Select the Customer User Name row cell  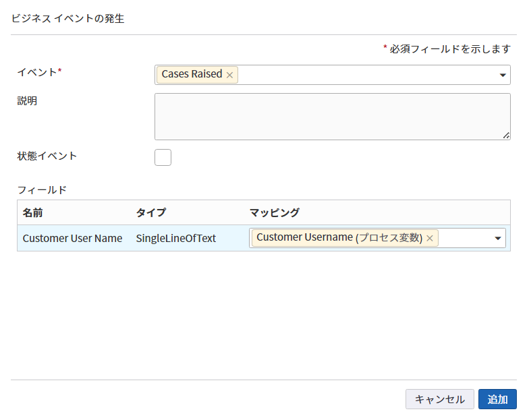pos(72,238)
